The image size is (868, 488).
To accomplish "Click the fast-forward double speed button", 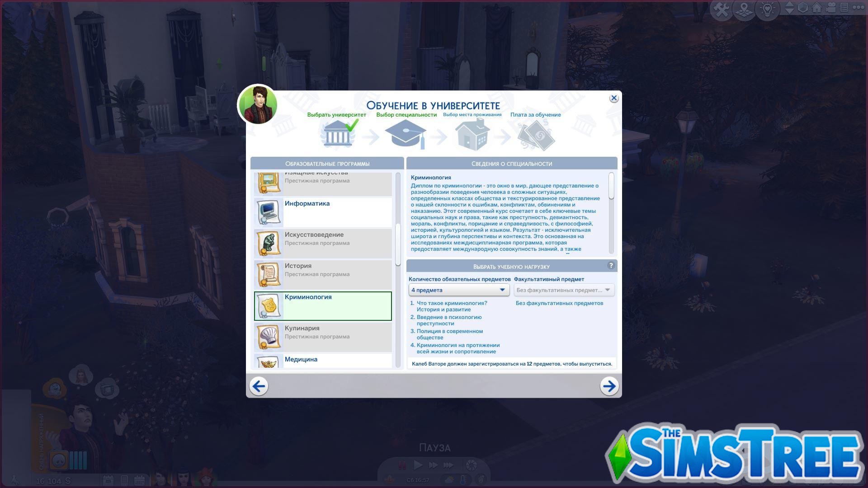I will 433,465.
